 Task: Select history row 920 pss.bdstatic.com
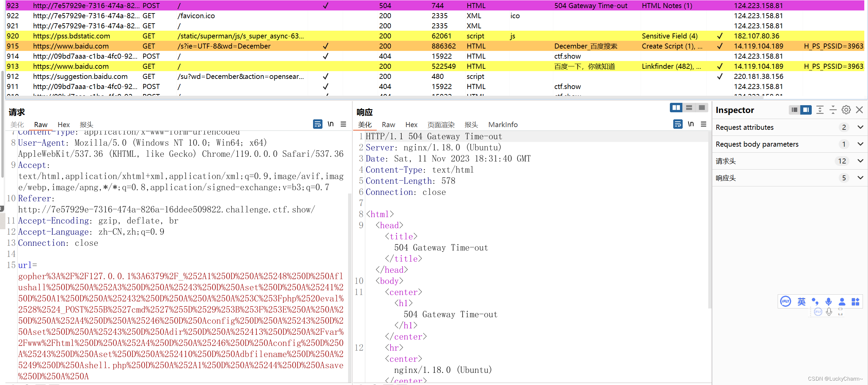tap(435, 36)
